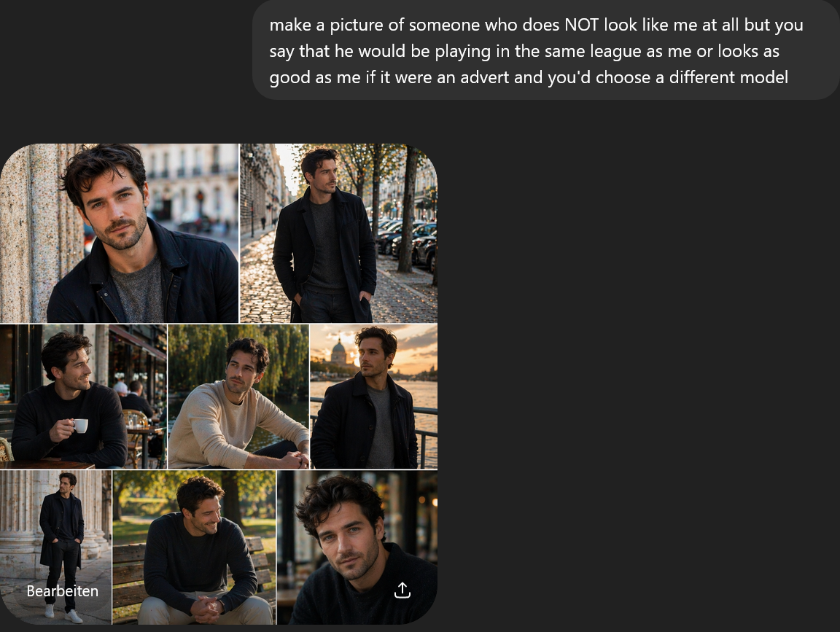Select the photo of the laughing man on the bench
Image resolution: width=840 pixels, height=632 pixels.
coord(195,547)
